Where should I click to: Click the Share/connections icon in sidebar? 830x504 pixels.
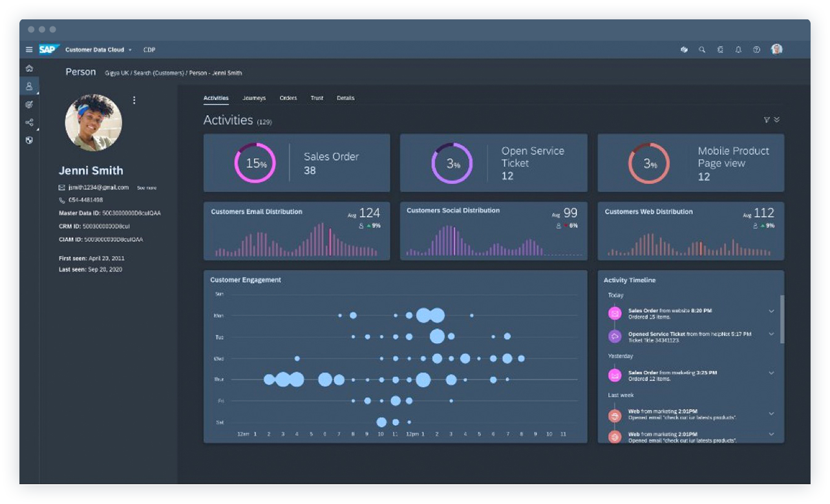click(x=29, y=123)
